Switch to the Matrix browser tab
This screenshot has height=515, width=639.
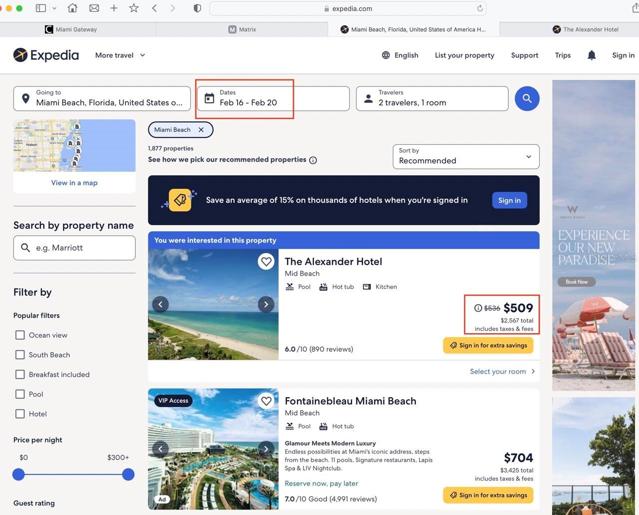pos(242,29)
